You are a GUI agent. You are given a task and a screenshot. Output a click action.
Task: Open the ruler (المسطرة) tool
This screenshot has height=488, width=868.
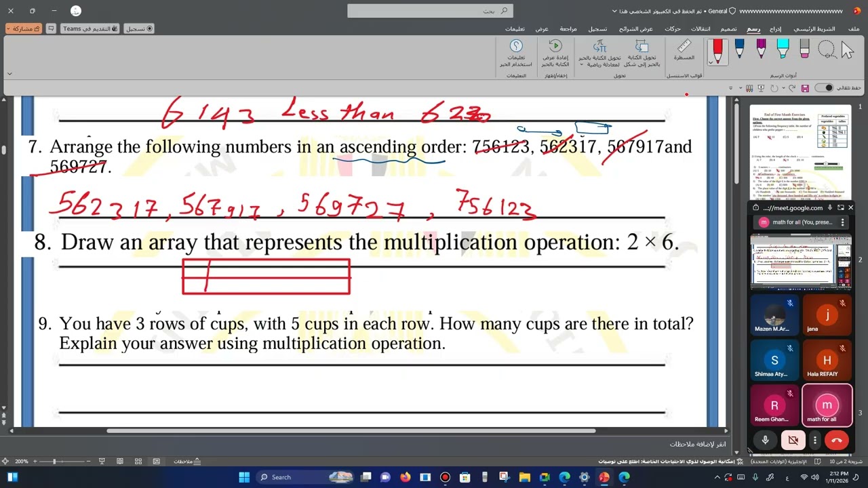click(x=684, y=50)
